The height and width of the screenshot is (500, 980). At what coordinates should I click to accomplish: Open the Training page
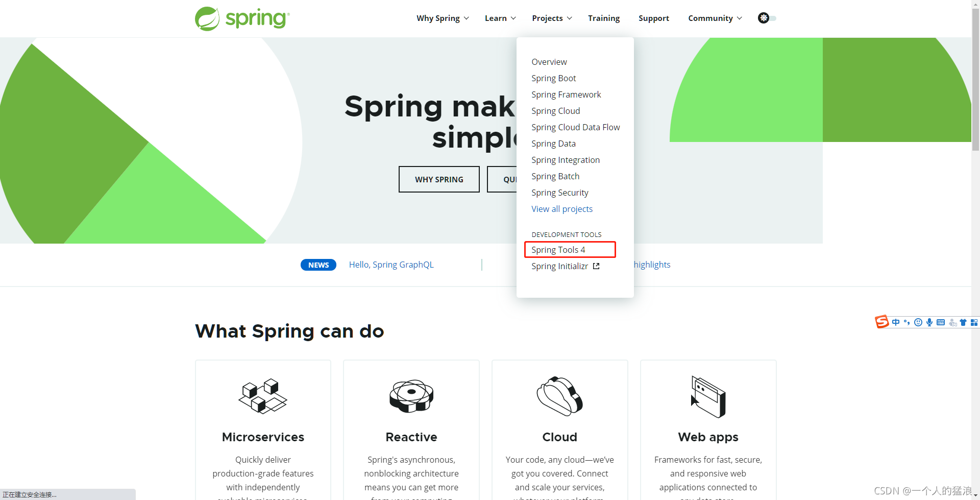[604, 18]
